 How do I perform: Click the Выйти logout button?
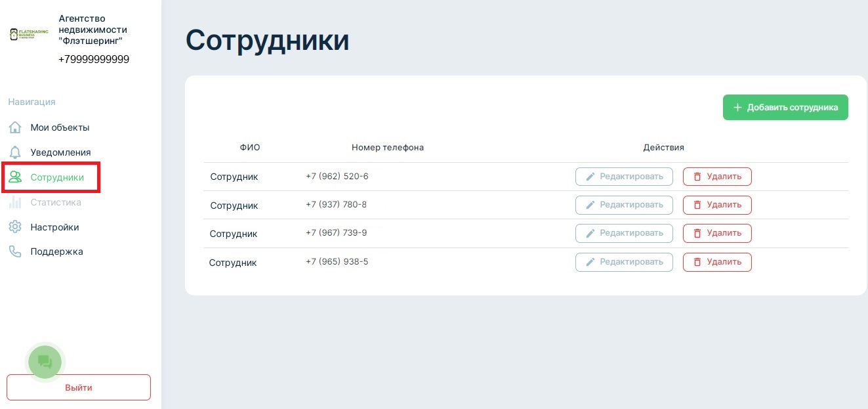click(x=79, y=387)
